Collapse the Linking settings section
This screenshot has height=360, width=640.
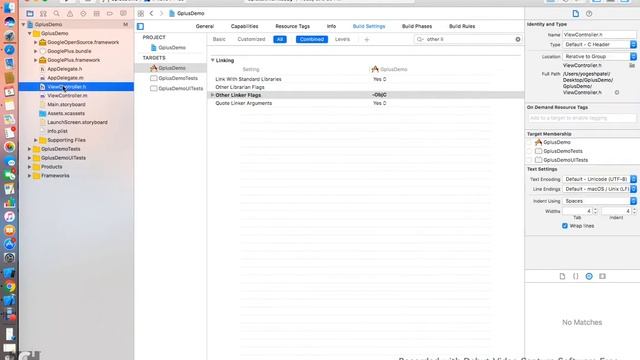click(213, 60)
